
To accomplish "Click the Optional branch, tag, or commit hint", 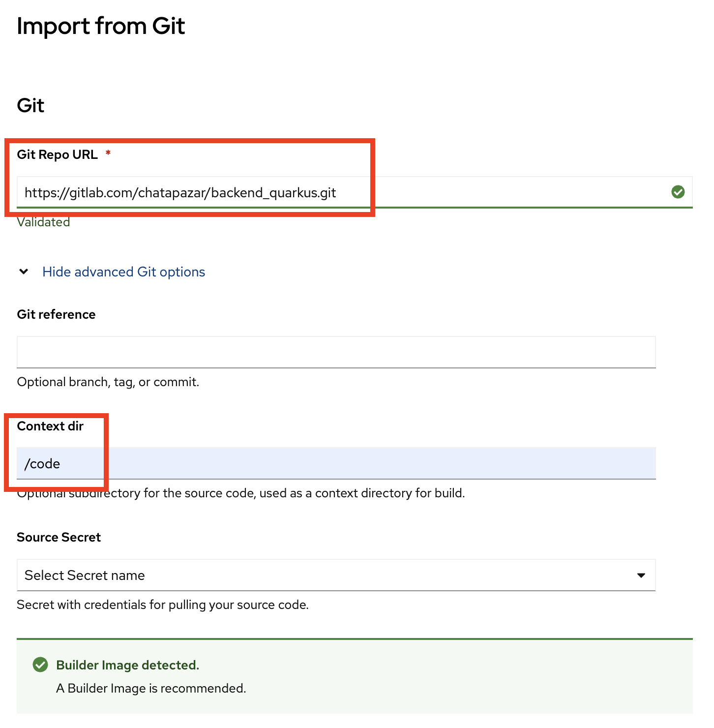I will (108, 382).
